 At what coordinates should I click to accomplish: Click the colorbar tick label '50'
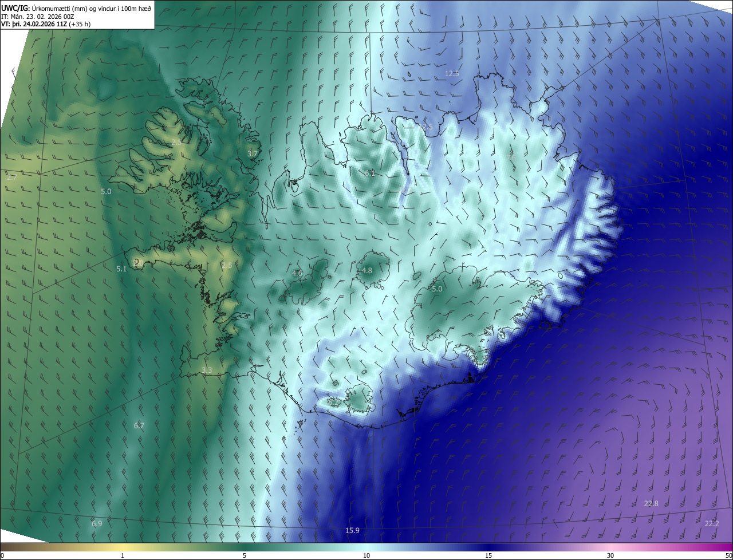pos(728,555)
